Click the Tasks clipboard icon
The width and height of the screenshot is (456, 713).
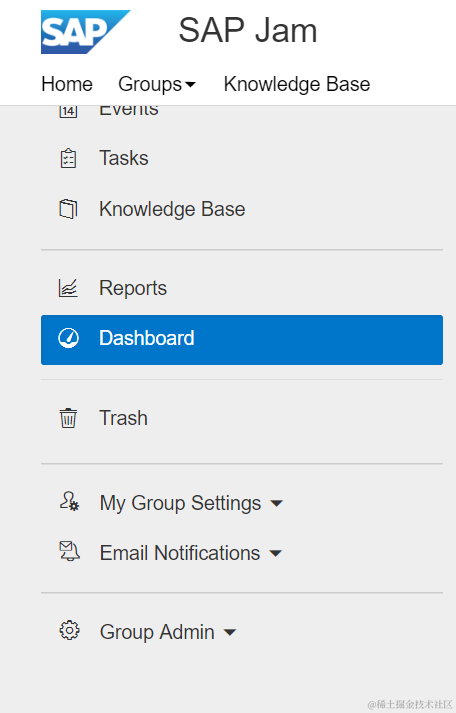[68, 158]
